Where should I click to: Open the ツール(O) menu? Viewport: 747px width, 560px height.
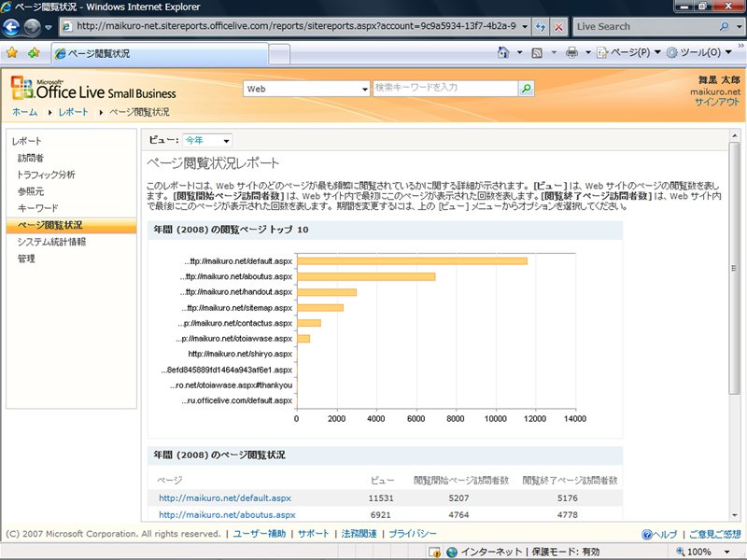[x=698, y=52]
